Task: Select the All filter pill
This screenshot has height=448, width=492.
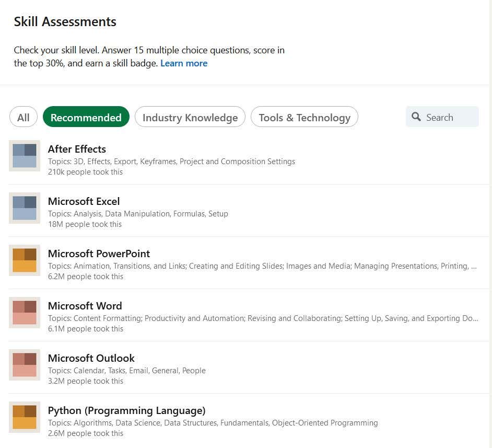Action: tap(23, 117)
